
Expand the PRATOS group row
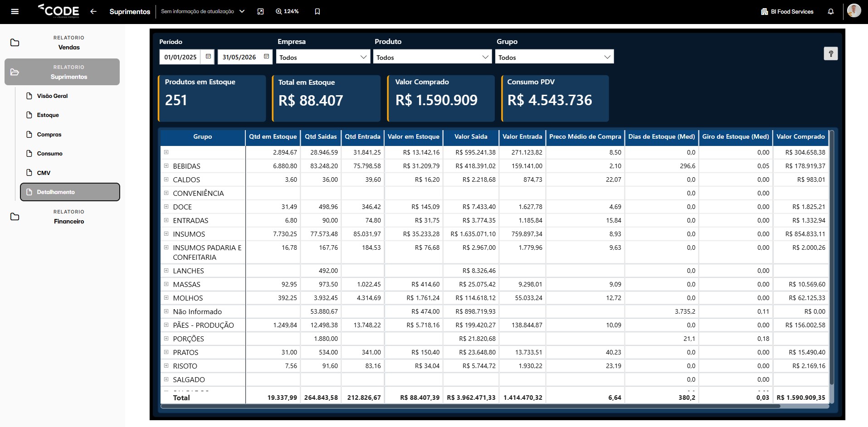(x=166, y=352)
